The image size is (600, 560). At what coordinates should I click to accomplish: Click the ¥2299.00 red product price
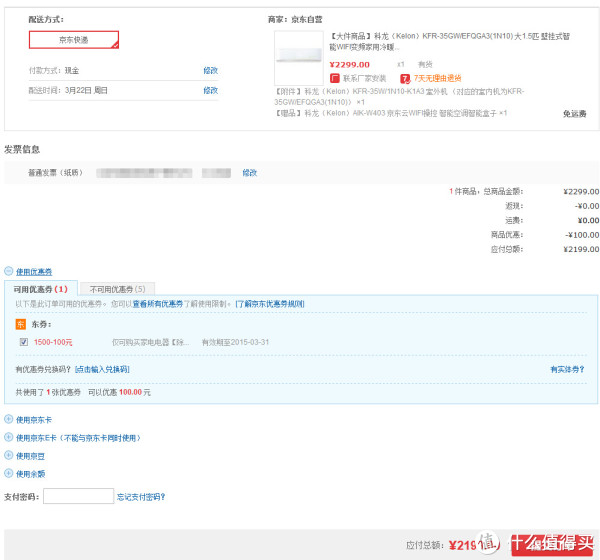point(349,65)
